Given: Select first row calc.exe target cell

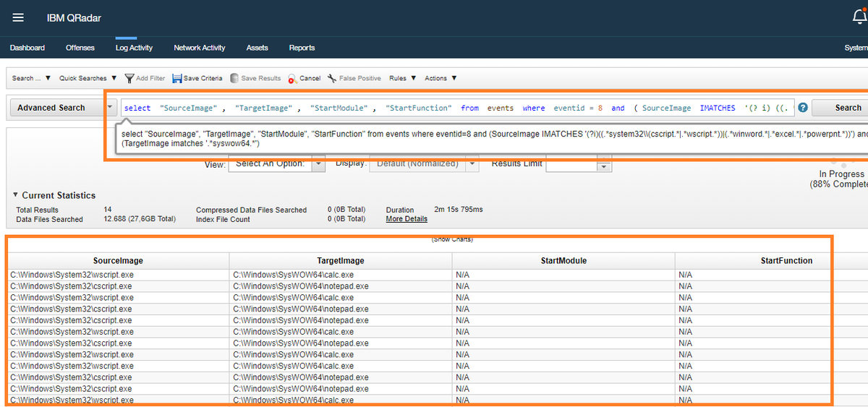Looking at the screenshot, I should (x=341, y=275).
